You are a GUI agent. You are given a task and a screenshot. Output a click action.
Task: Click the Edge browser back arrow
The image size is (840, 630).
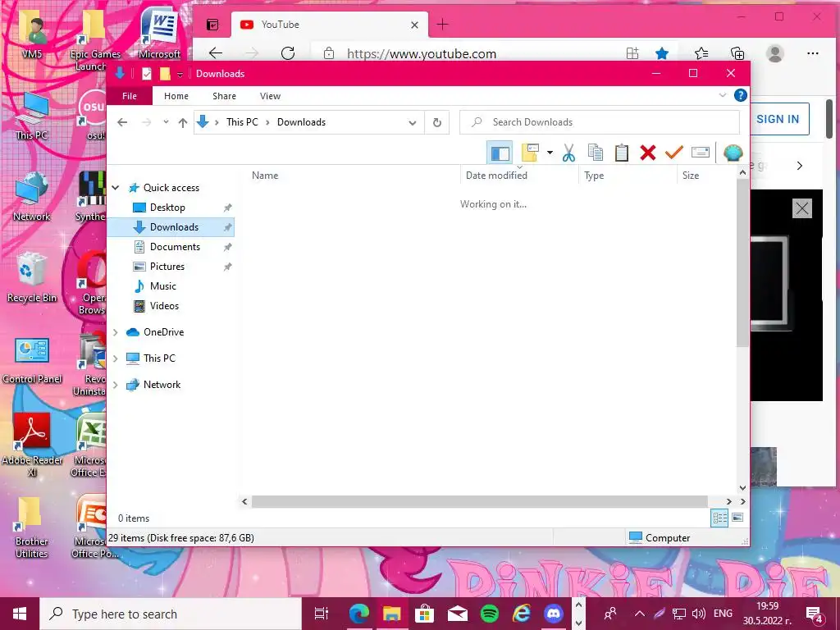click(216, 53)
